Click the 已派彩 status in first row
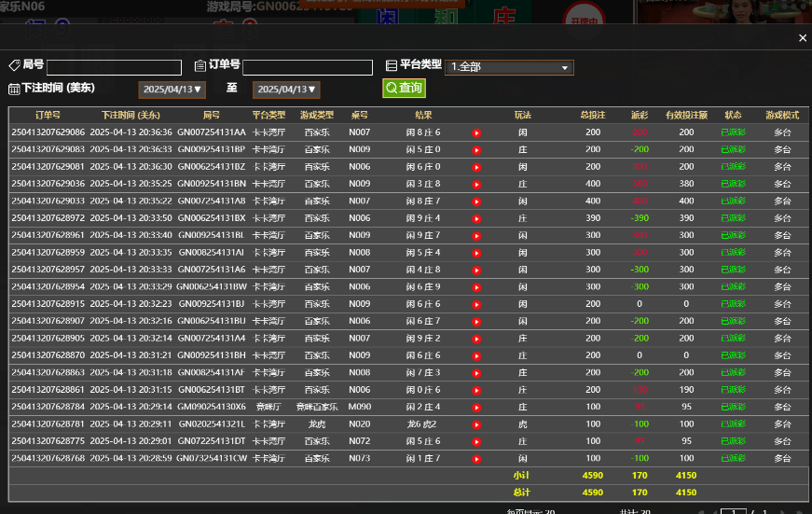Viewport: 812px width, 514px height. click(x=733, y=132)
